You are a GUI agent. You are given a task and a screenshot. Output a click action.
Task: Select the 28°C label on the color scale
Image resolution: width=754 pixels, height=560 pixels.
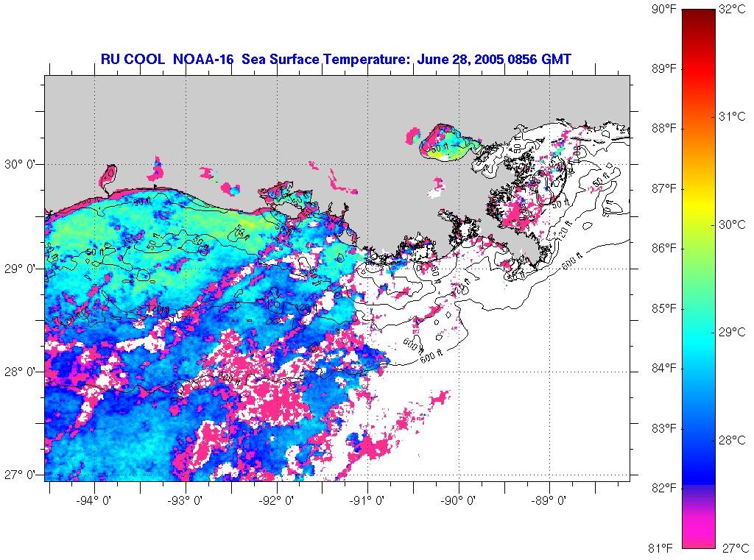[x=733, y=440]
